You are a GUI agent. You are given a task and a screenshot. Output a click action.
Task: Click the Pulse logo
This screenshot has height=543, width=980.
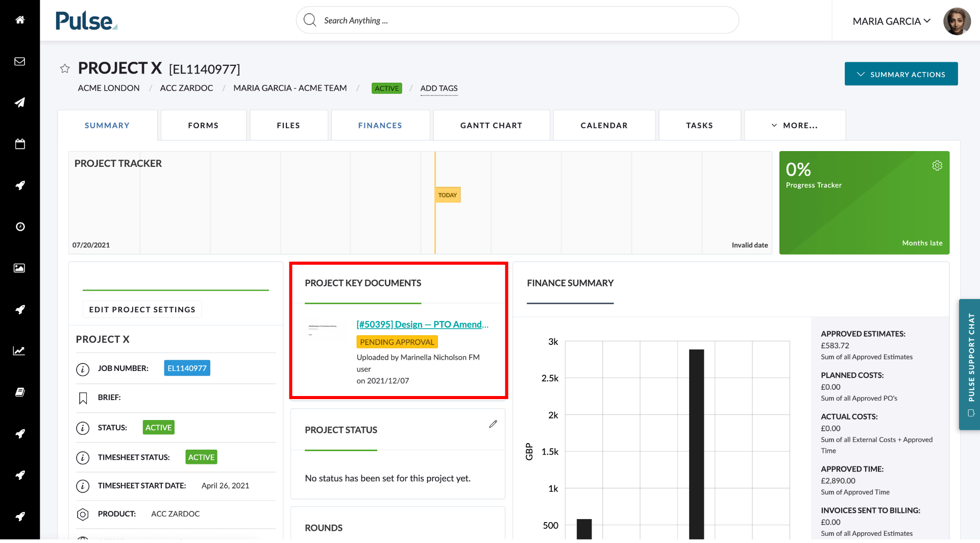86,20
